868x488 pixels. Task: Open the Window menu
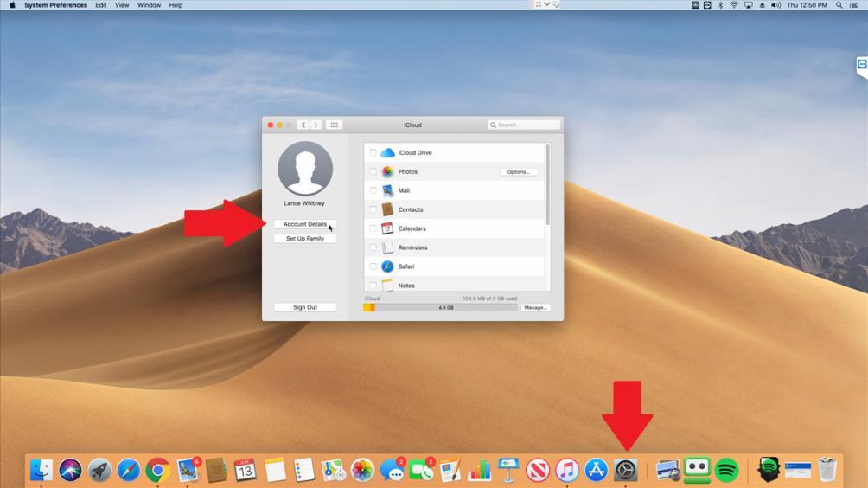coord(149,5)
